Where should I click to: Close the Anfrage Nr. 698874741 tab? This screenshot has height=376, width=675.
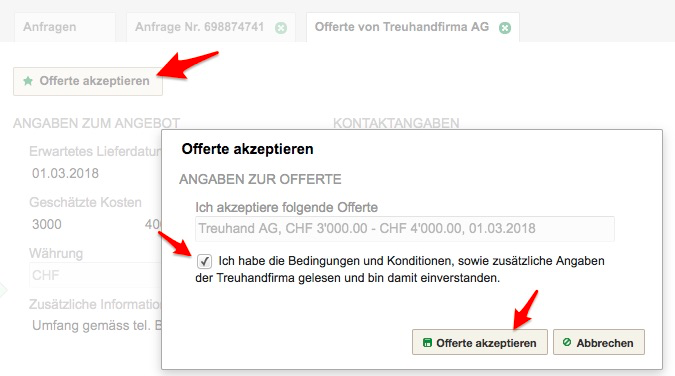(281, 28)
